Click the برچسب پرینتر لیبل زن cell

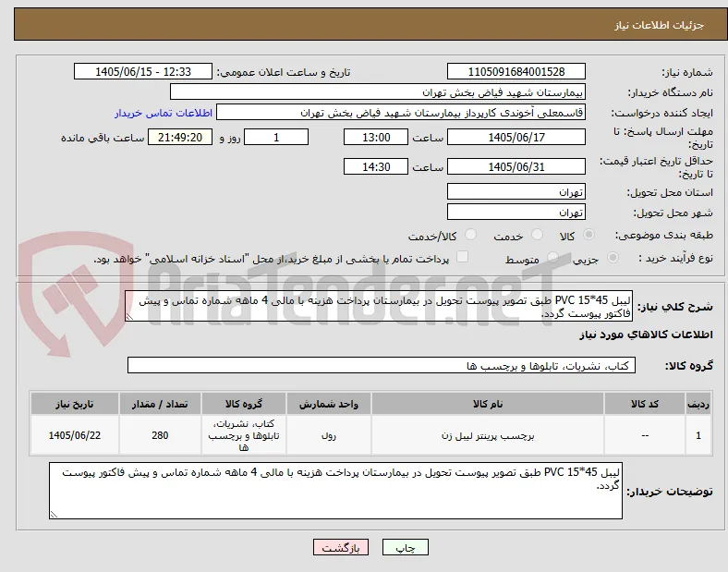point(488,435)
